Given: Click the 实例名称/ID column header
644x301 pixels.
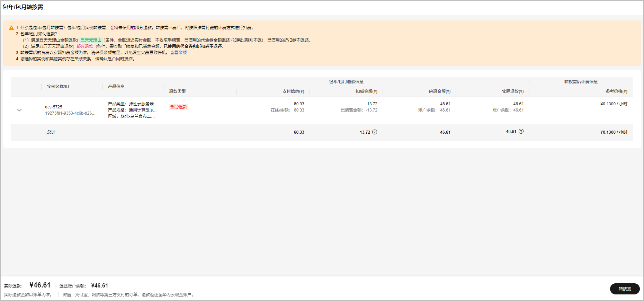Looking at the screenshot, I should (58, 87).
